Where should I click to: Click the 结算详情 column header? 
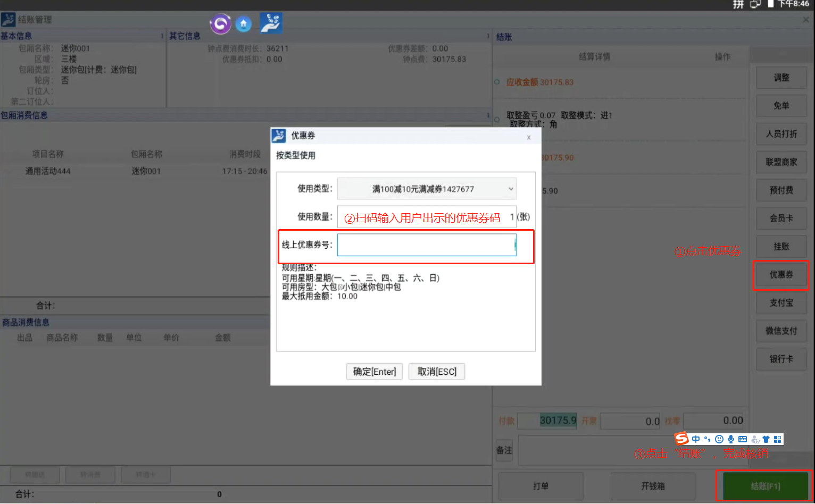click(595, 57)
